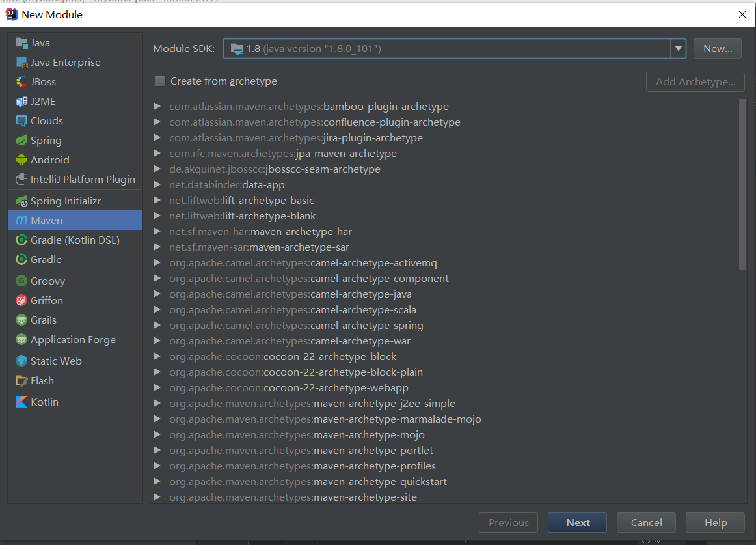Screen dimensions: 756x545
Task: Select maven-archetype-sar text row
Action: click(259, 247)
